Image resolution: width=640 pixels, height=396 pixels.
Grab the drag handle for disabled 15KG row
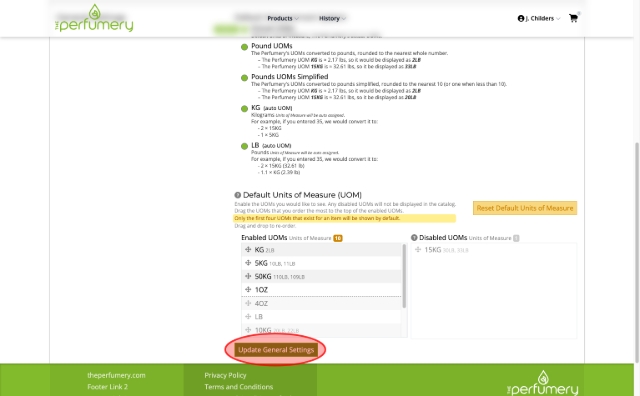click(x=418, y=249)
